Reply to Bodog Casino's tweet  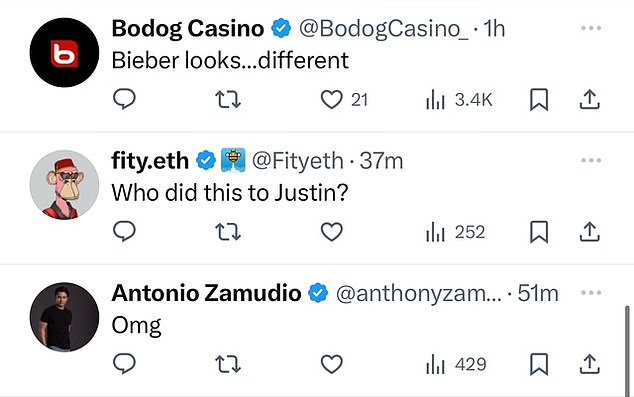pyautogui.click(x=124, y=99)
